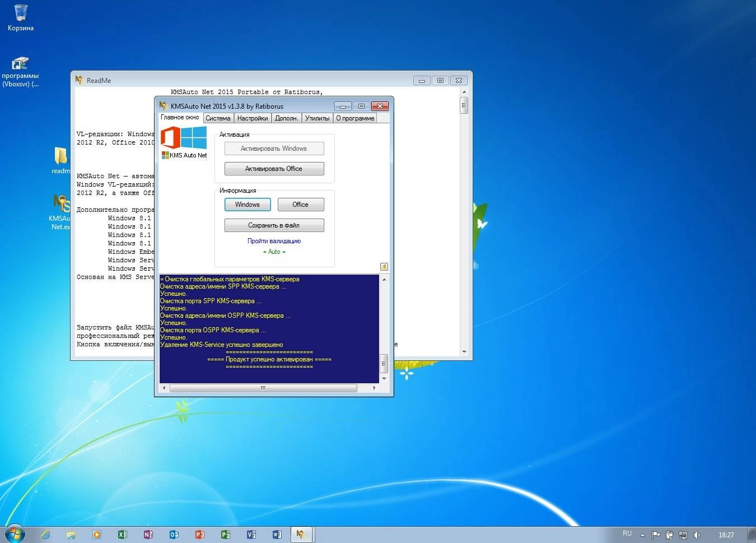Launch Excel from the taskbar

[123, 535]
